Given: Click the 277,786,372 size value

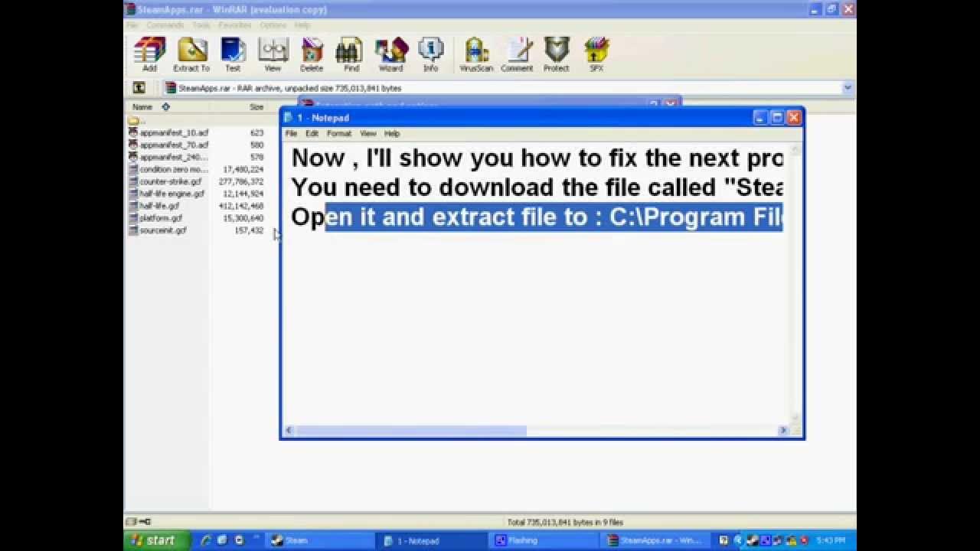Looking at the screenshot, I should (x=241, y=182).
